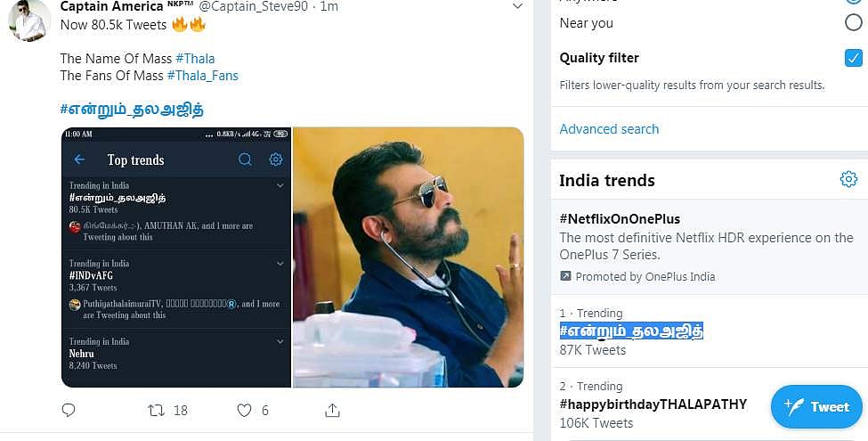Click the search icon in Top trends screenshot
Image resolution: width=868 pixels, height=441 pixels.
(246, 159)
